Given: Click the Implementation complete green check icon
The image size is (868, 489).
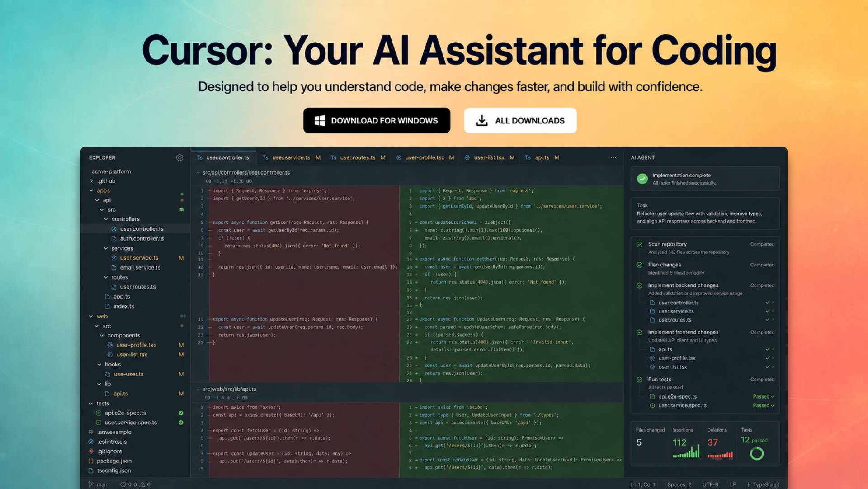Looking at the screenshot, I should coord(642,179).
